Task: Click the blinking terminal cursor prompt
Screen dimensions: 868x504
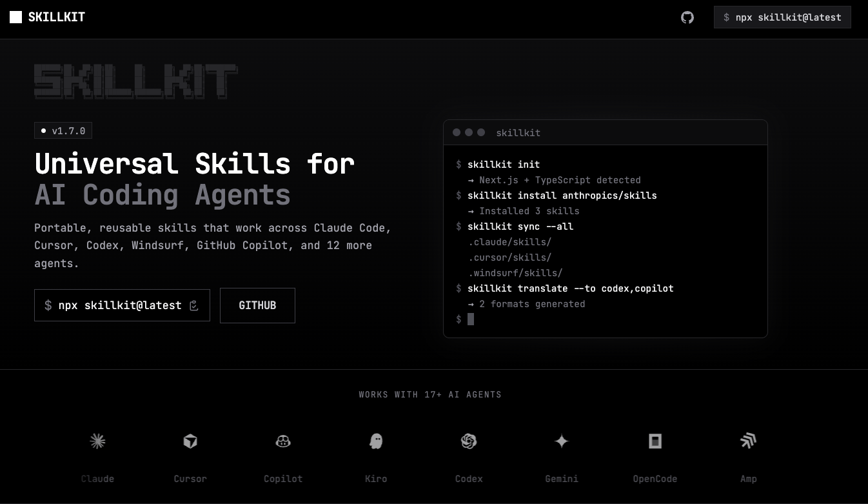Action: coord(471,319)
